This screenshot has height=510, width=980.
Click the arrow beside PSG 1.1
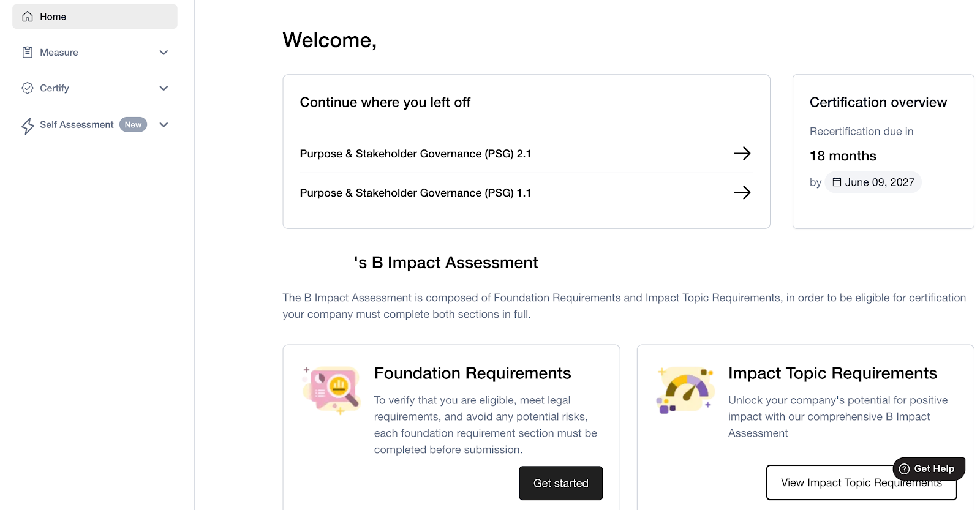click(742, 192)
